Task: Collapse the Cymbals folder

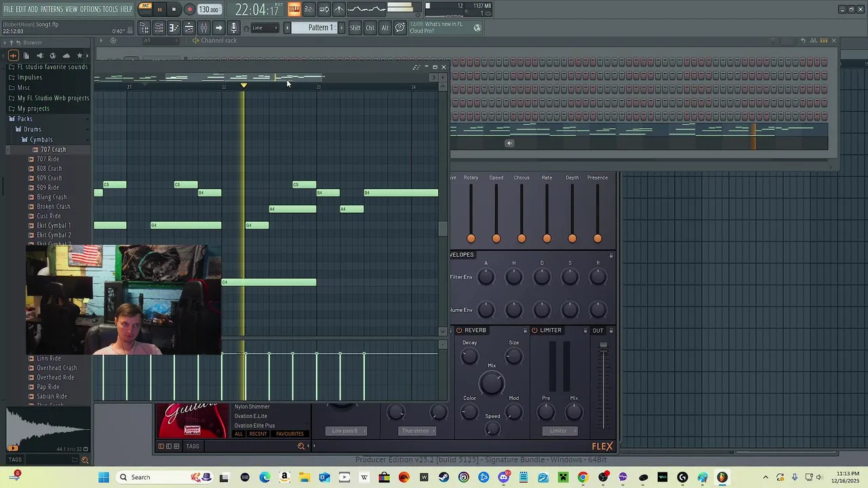Action: [37, 140]
